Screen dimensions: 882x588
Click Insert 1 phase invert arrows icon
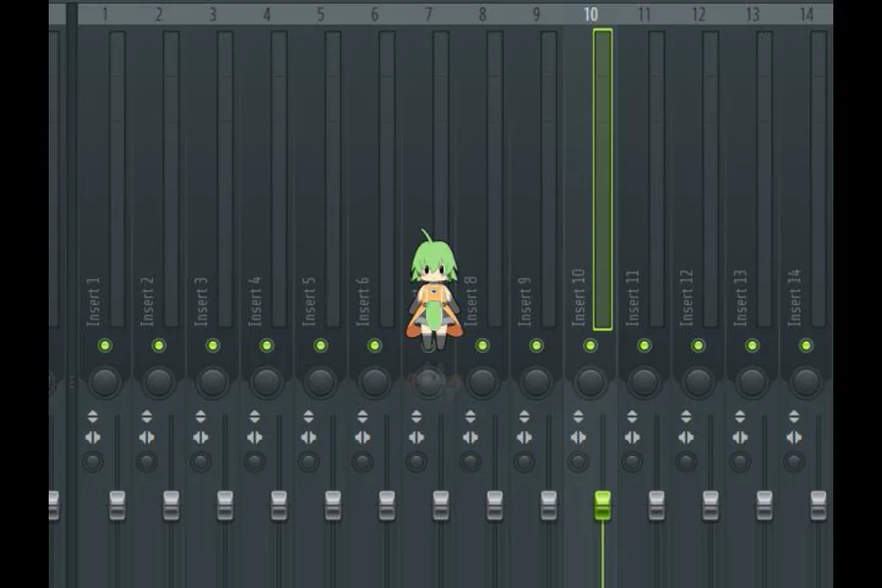pyautogui.click(x=93, y=416)
